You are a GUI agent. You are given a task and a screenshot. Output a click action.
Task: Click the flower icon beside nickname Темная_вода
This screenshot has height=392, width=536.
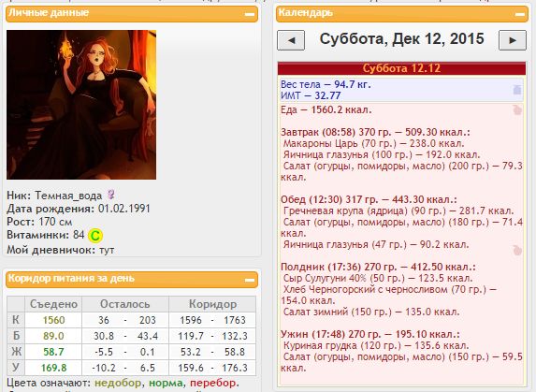tap(111, 195)
